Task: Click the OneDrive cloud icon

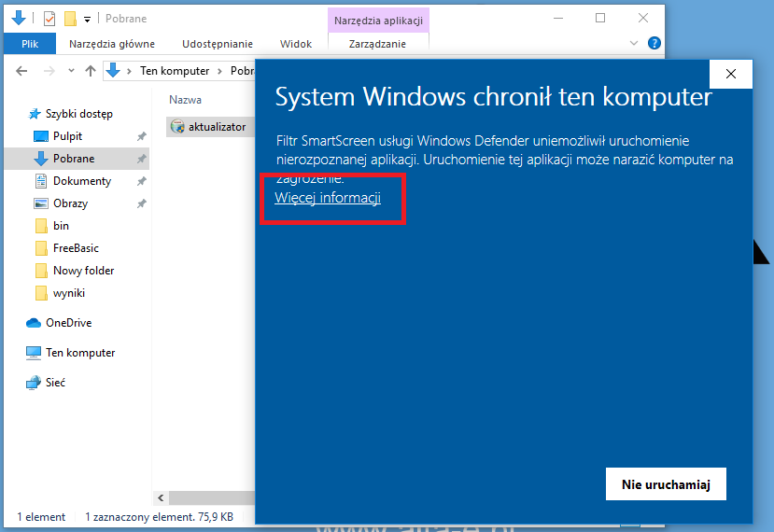Action: click(34, 323)
